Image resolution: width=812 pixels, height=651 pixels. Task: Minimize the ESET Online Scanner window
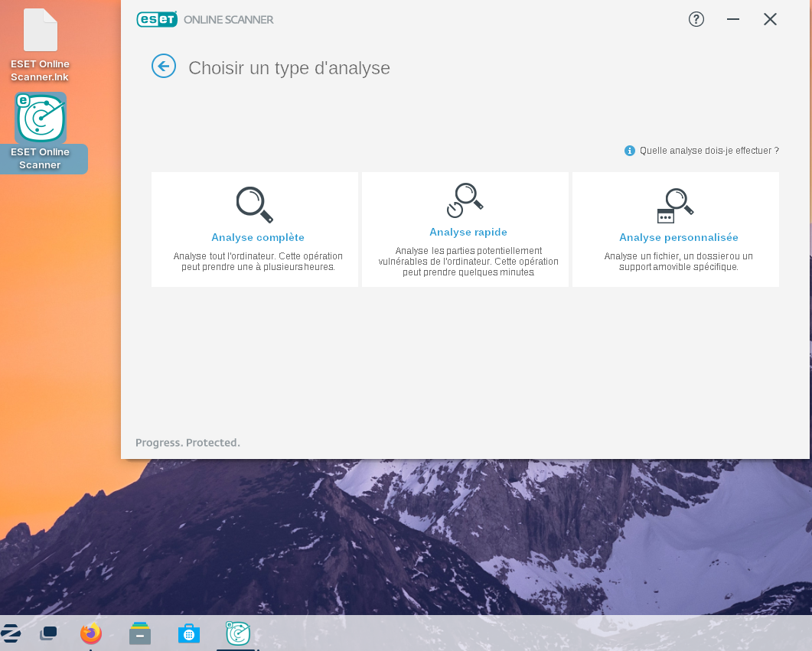(732, 20)
